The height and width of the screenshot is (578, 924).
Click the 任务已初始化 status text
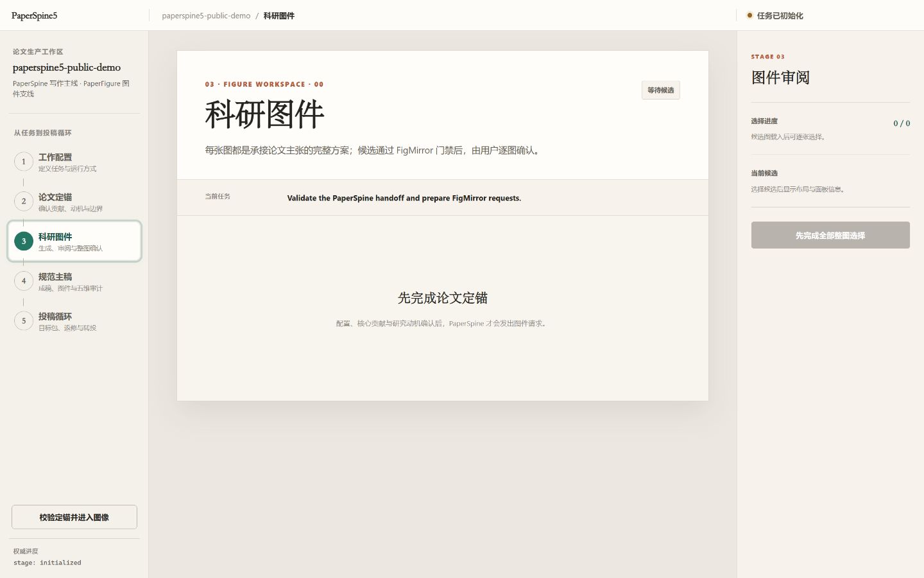[x=780, y=15]
